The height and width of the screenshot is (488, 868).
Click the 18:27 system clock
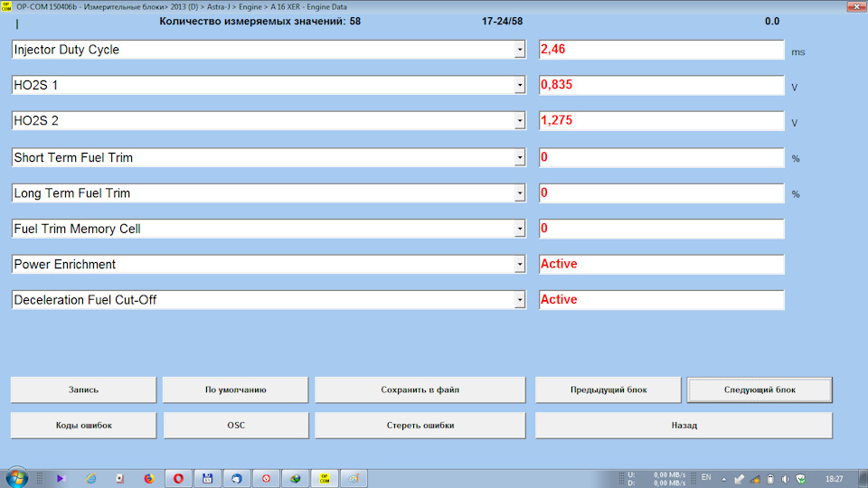pyautogui.click(x=835, y=479)
